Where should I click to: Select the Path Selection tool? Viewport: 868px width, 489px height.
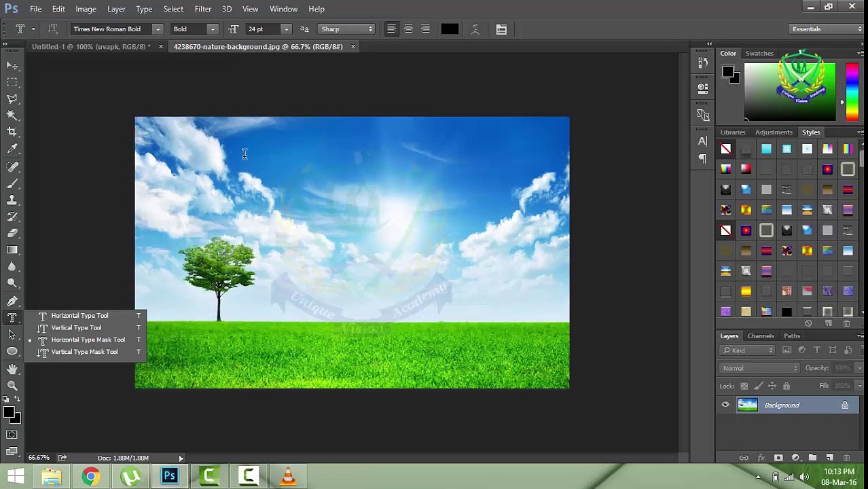pos(12,334)
